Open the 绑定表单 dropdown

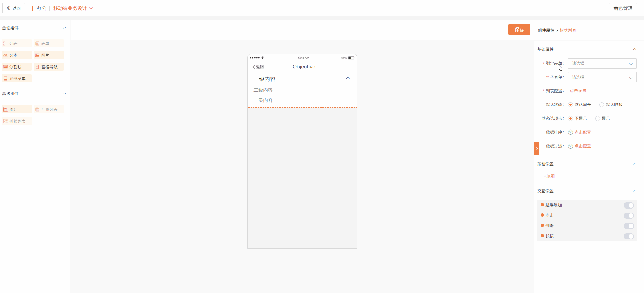click(602, 64)
